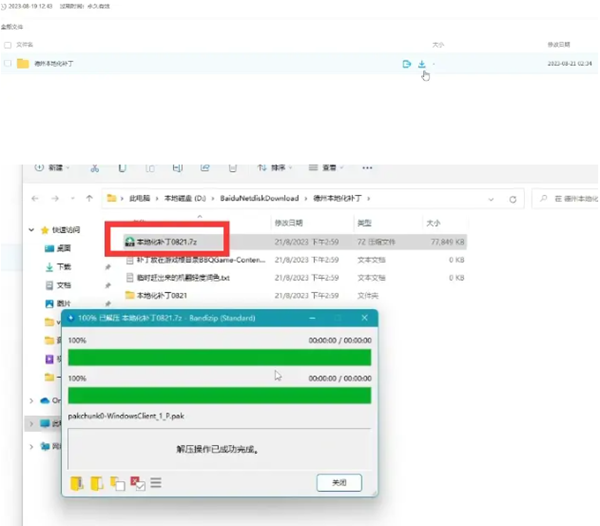Image resolution: width=600 pixels, height=526 pixels.
Task: Click the refresh icon next to address bar
Action: click(513, 199)
